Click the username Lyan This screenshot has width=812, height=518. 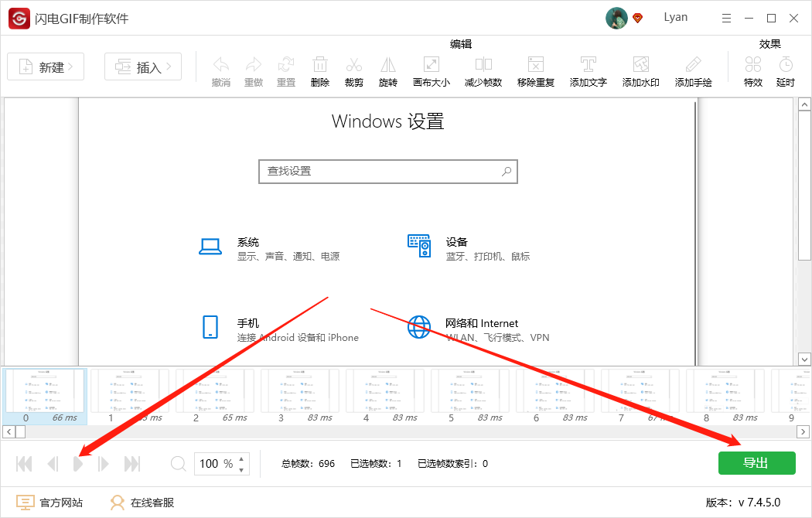[x=676, y=17]
